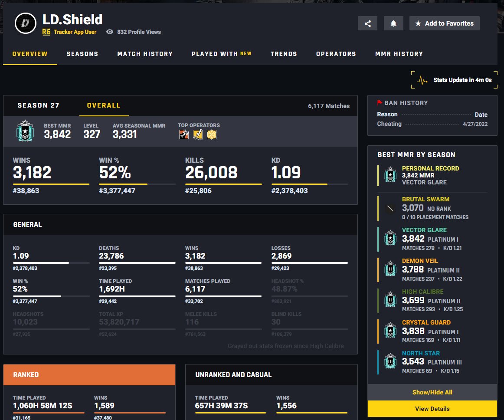
Task: Click the Losses value 2,869
Action: click(x=281, y=256)
